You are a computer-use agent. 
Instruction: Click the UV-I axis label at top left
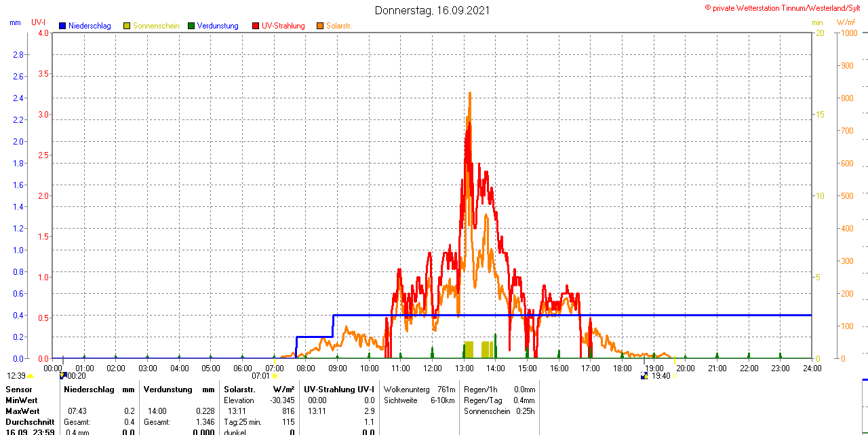tap(39, 22)
